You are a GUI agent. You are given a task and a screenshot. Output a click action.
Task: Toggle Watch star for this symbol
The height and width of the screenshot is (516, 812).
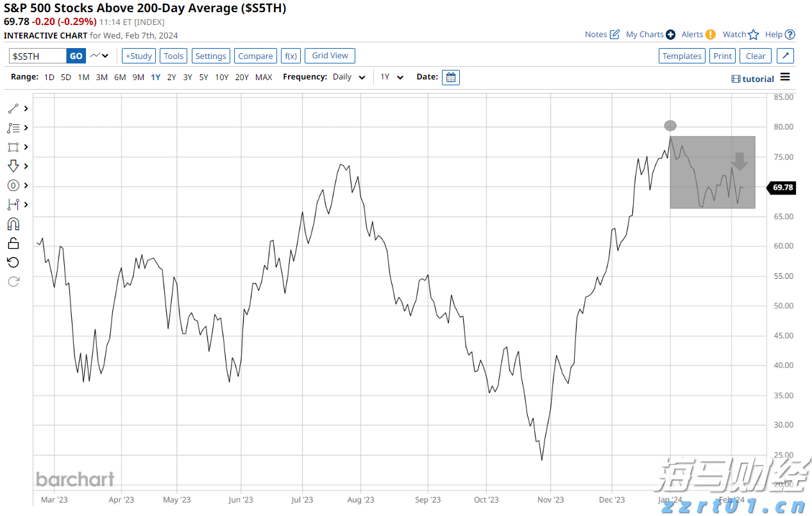753,35
